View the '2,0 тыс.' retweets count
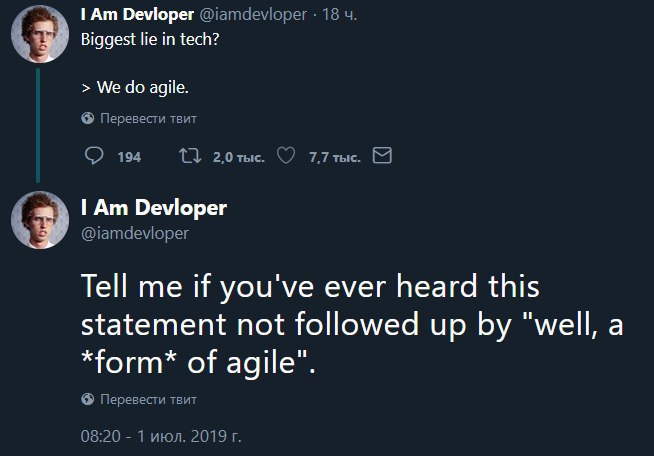Screen dimensions: 654x456 [x=239, y=157]
